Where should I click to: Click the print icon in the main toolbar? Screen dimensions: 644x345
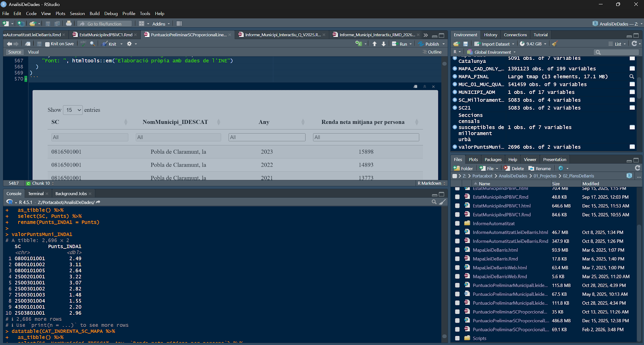tap(69, 23)
